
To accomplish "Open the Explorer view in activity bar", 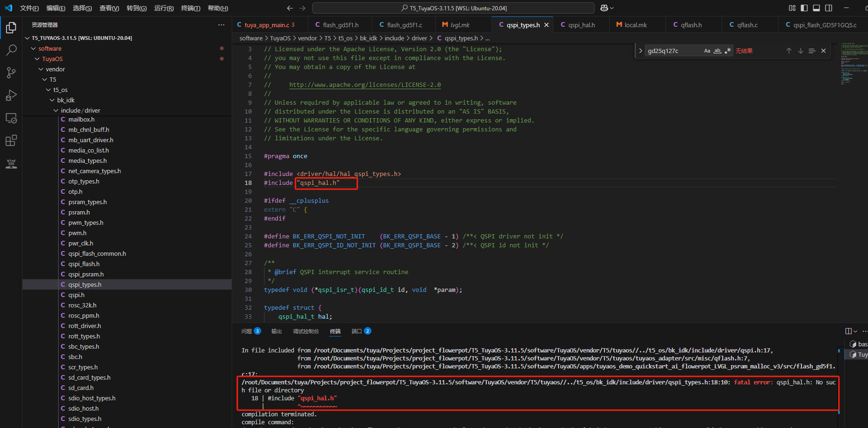I will (x=11, y=28).
